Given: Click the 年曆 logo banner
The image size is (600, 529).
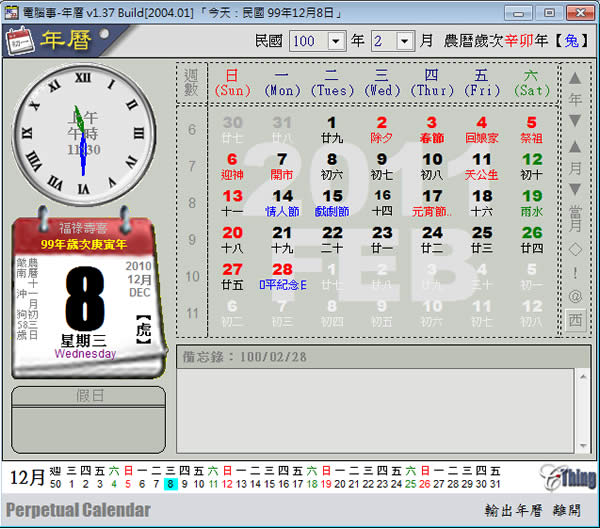Looking at the screenshot, I should 66,40.
